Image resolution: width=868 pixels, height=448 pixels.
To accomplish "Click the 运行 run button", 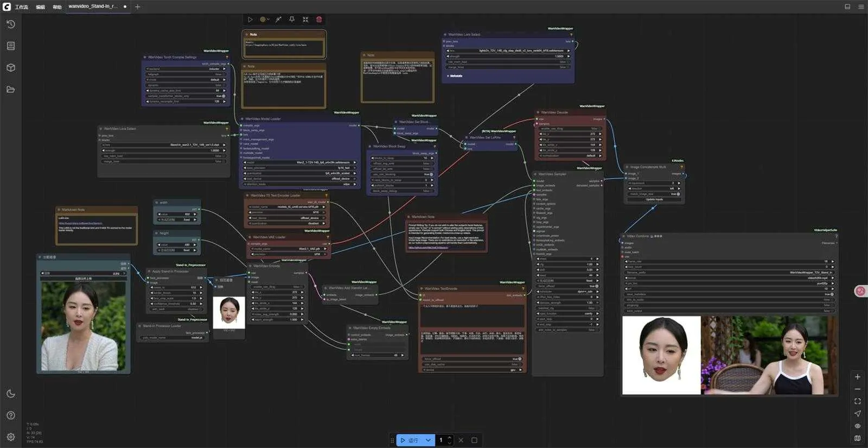I will pos(410,440).
